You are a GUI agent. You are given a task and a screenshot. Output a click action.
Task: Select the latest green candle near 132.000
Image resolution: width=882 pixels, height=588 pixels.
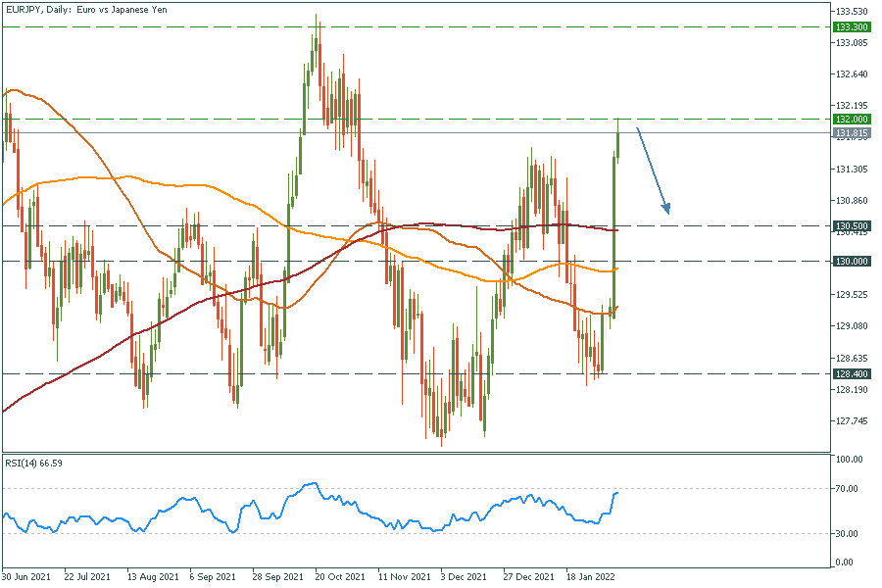coord(618,136)
